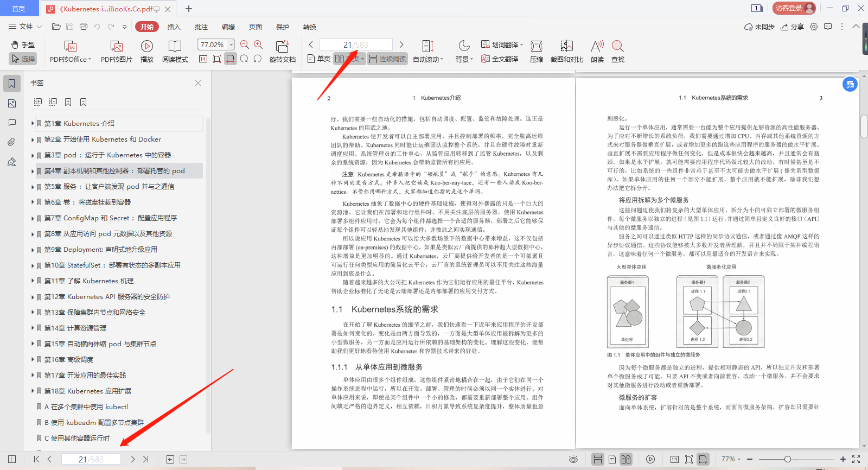Screen dimensions: 868x470
Task: Set actual size 1:1 in toolbar
Action: [x=203, y=59]
